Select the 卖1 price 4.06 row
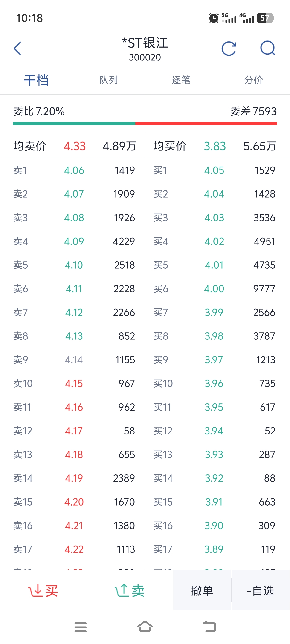Screen dimensions: 290x644 72,170
